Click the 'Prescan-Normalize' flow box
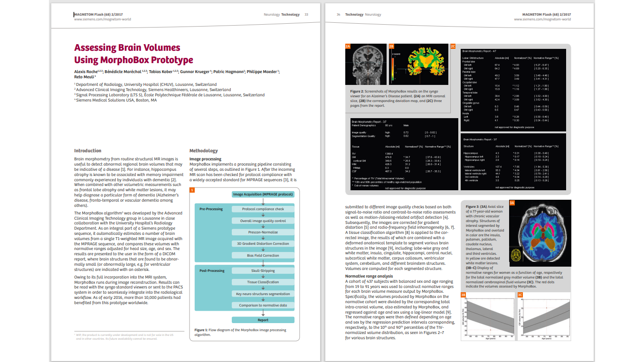 coord(263,232)
